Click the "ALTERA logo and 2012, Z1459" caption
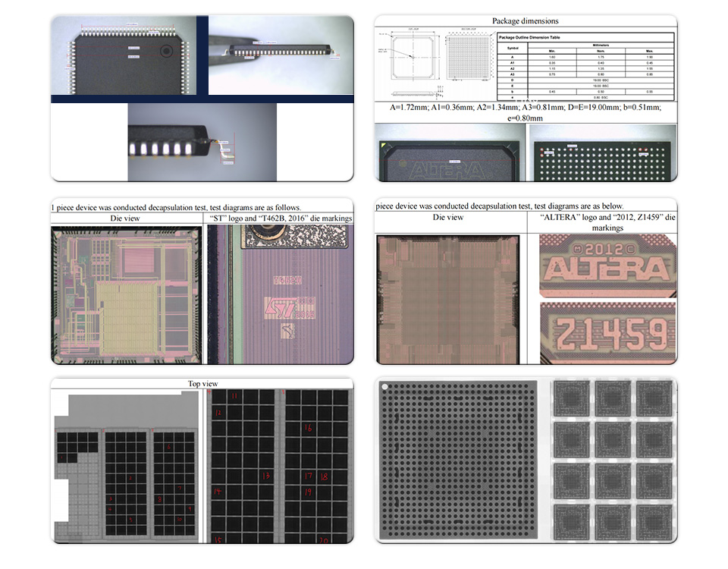728x569 pixels. [x=607, y=222]
